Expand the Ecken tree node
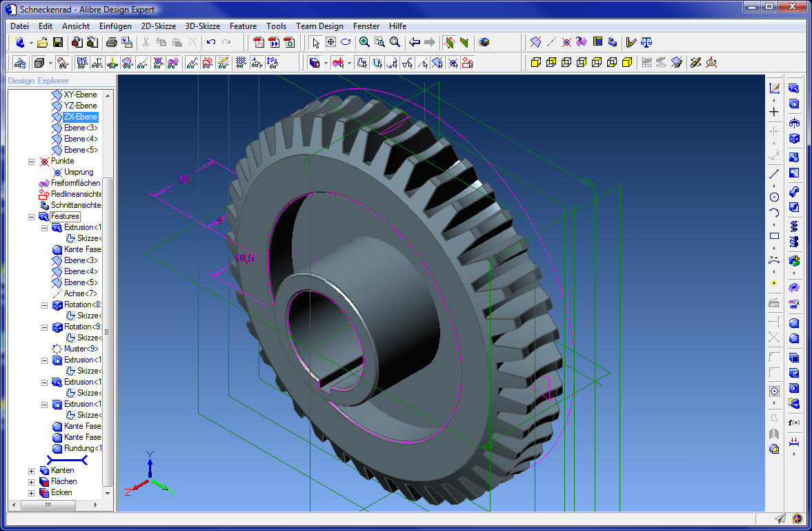This screenshot has height=531, width=812. click(x=31, y=493)
